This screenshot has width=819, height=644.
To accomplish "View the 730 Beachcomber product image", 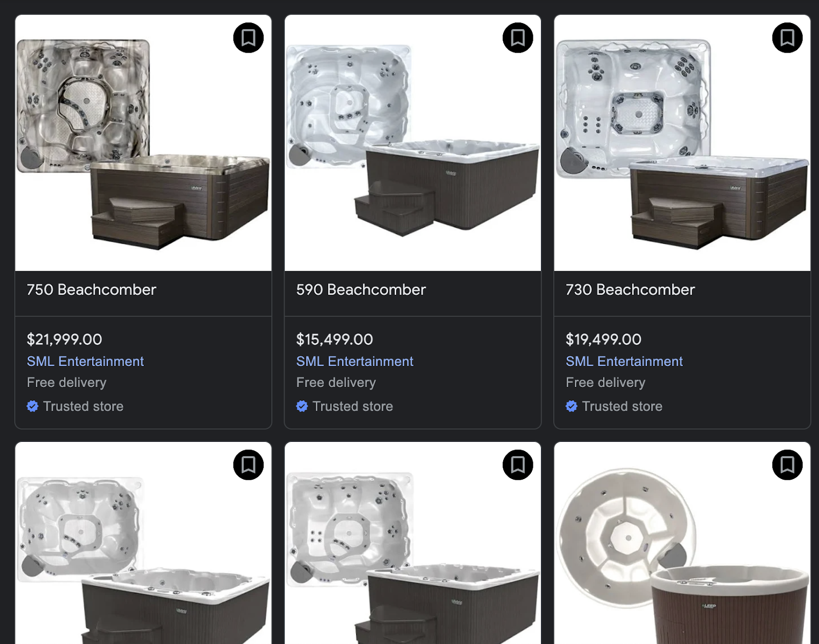I will coord(682,143).
